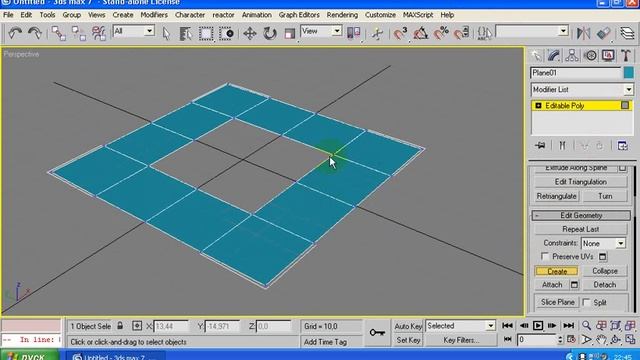
Task: Expand the Editable Poly stack entry
Action: pos(538,106)
